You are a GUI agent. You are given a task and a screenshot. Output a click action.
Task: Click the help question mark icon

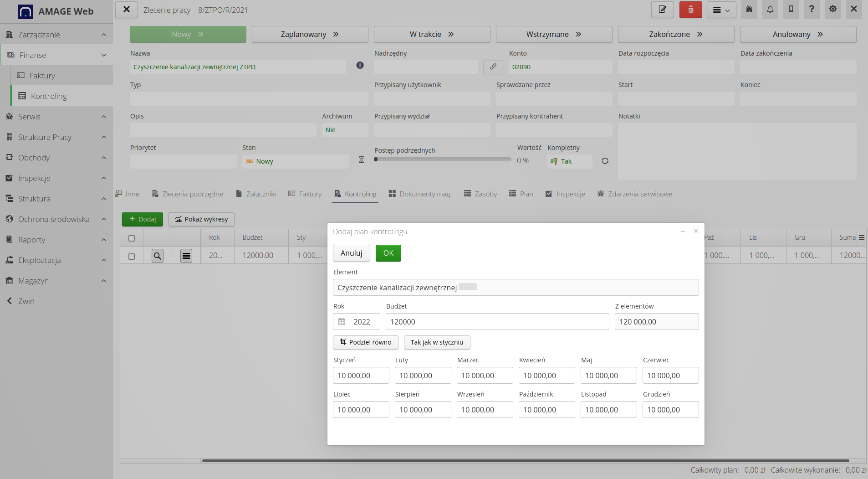811,10
